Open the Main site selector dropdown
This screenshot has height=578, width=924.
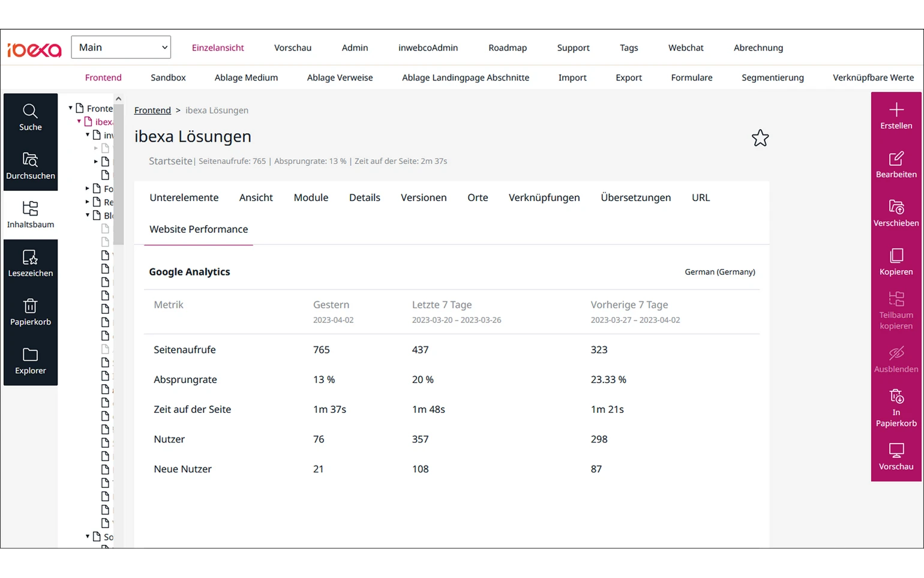(x=120, y=47)
